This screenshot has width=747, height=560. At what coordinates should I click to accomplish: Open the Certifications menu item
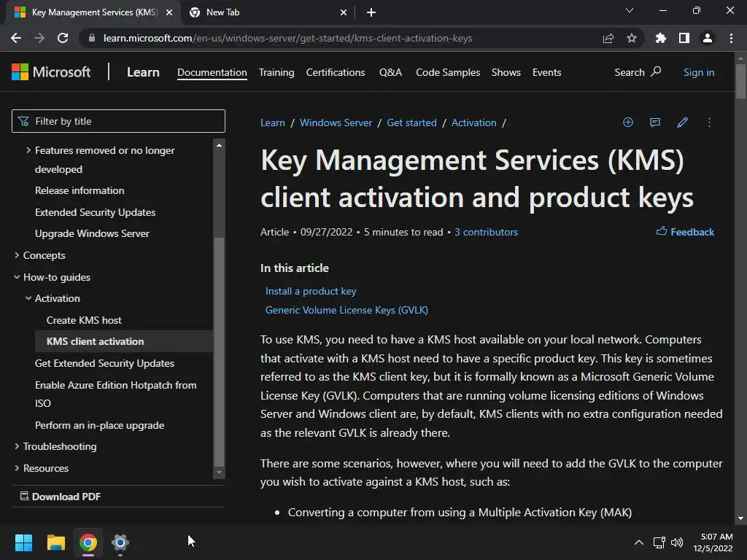336,72
